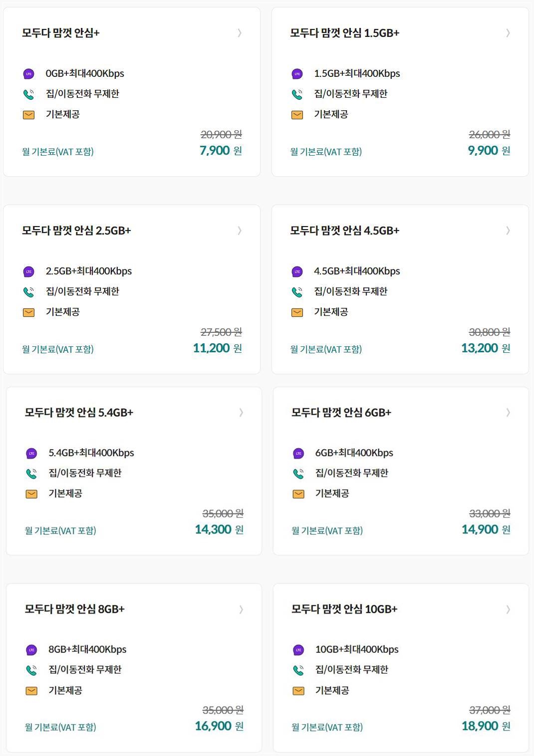The height and width of the screenshot is (756, 534).
Task: Click the 18,900 원 monthly price
Action: tap(486, 726)
